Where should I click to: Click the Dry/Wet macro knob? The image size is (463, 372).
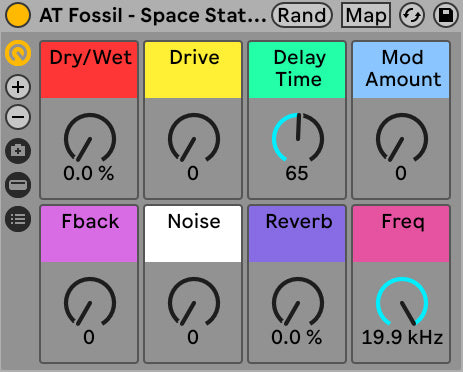[x=89, y=138]
